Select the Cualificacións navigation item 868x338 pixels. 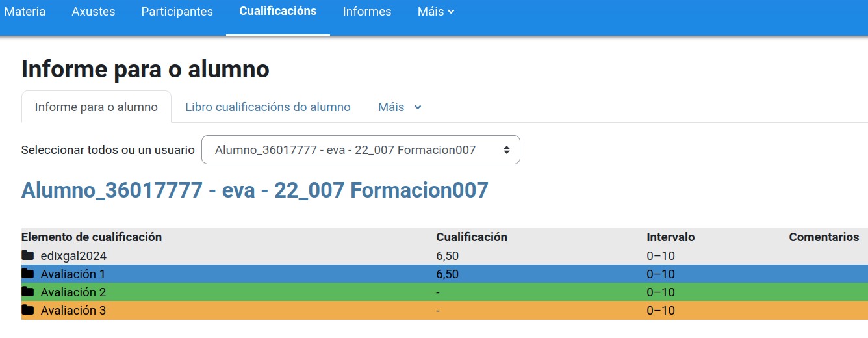point(278,11)
